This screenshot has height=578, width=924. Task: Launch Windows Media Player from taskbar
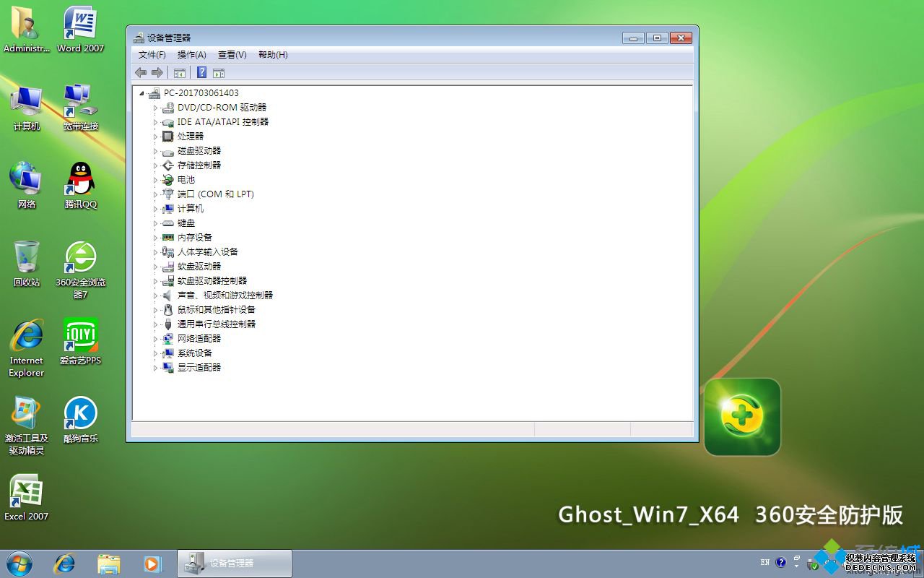152,564
